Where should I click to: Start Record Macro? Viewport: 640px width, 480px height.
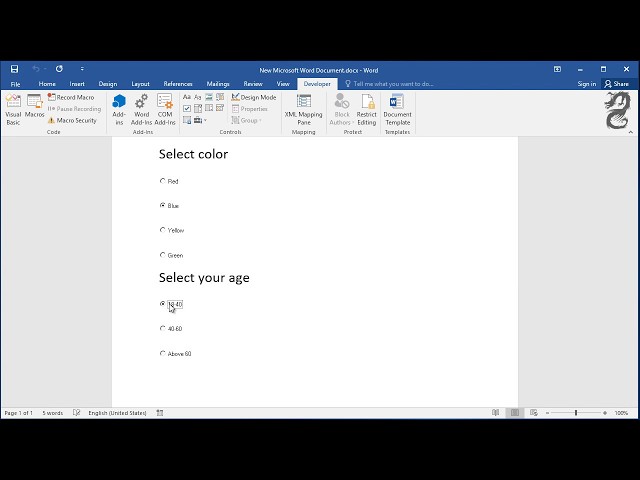tap(71, 97)
